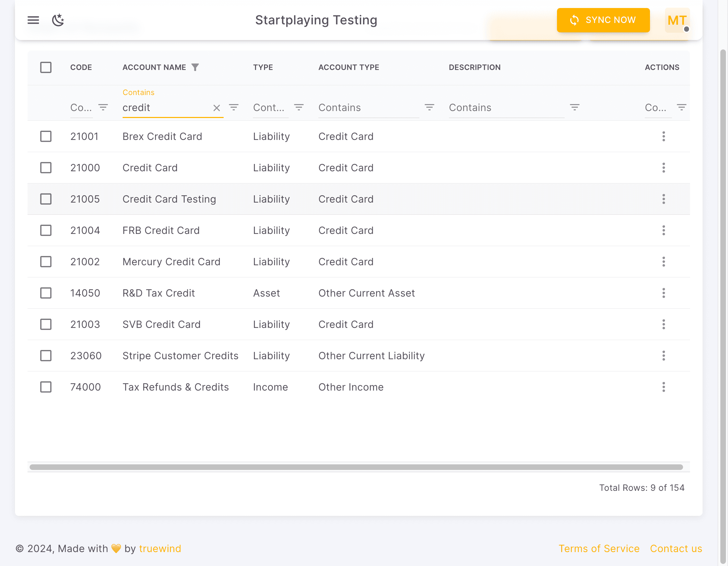Open filter options for the Description column
The height and width of the screenshot is (566, 728).
574,108
